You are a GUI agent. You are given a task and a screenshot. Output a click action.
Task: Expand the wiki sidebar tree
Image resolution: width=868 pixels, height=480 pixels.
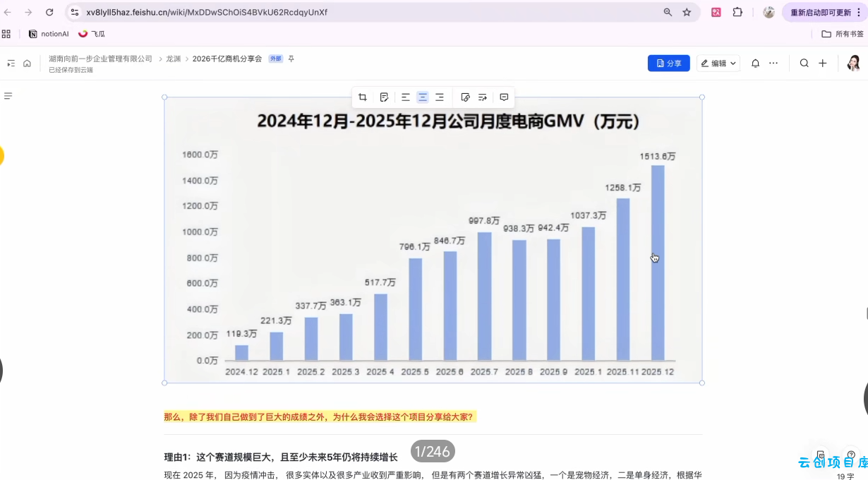point(11,64)
